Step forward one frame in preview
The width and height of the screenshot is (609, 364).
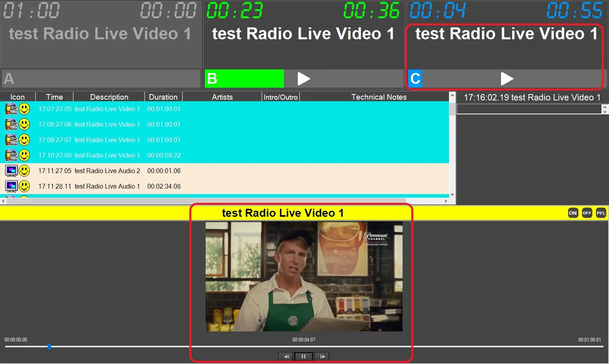[322, 356]
